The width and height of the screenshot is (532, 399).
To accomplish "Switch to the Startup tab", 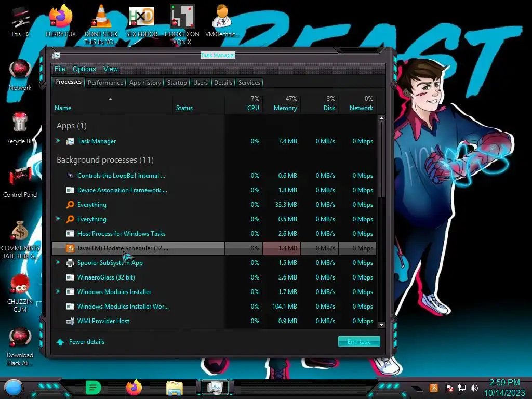I will coord(177,83).
